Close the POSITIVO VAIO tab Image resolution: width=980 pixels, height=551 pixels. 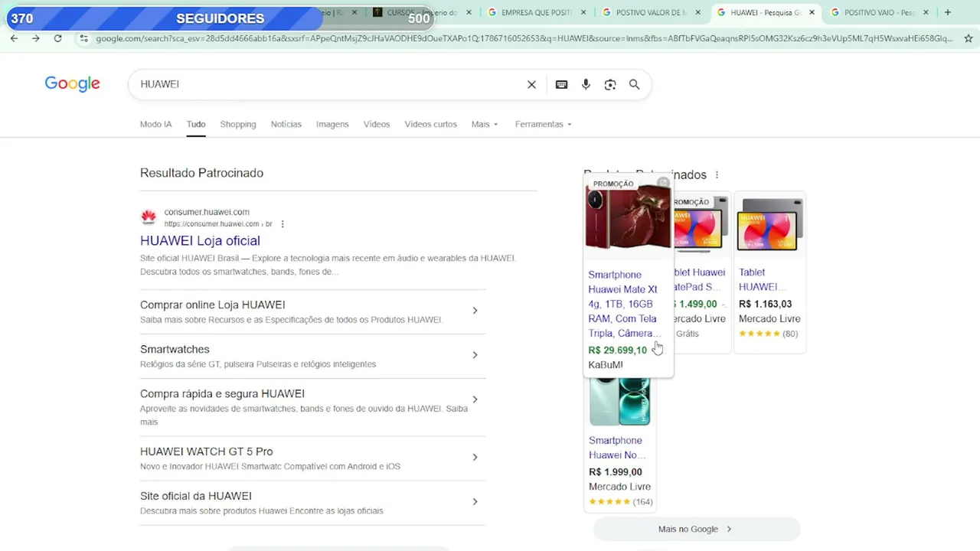pyautogui.click(x=926, y=12)
